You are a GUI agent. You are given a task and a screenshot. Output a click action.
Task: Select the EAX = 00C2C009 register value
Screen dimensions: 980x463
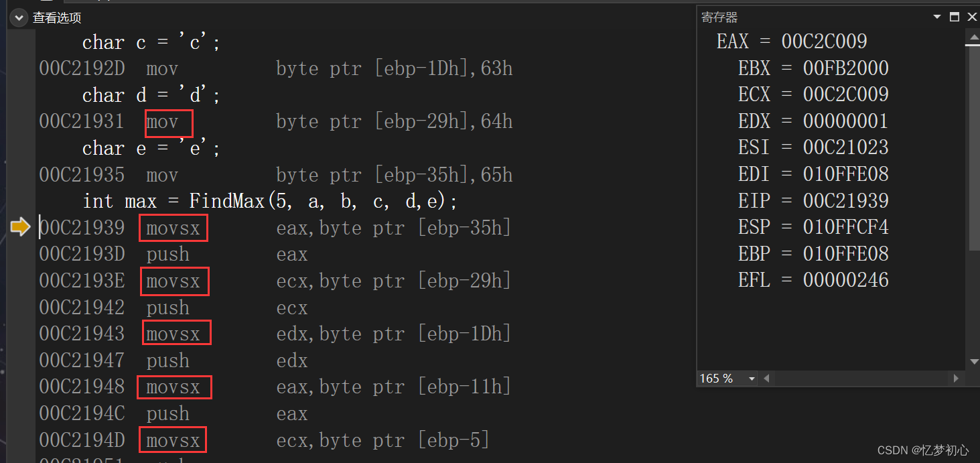click(792, 42)
